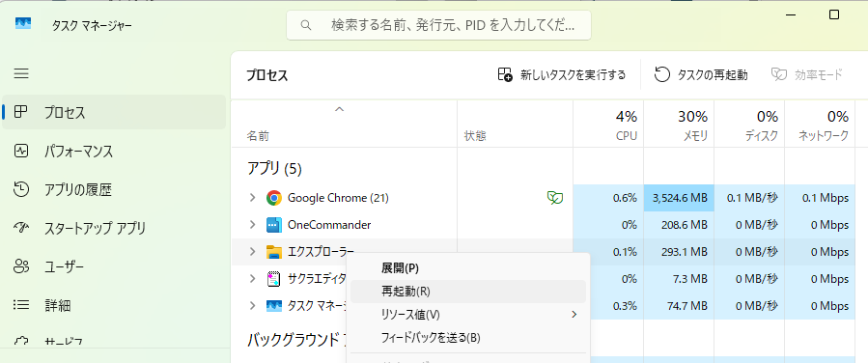Expand the サクラエディタ process group
868x363 pixels.
point(252,278)
